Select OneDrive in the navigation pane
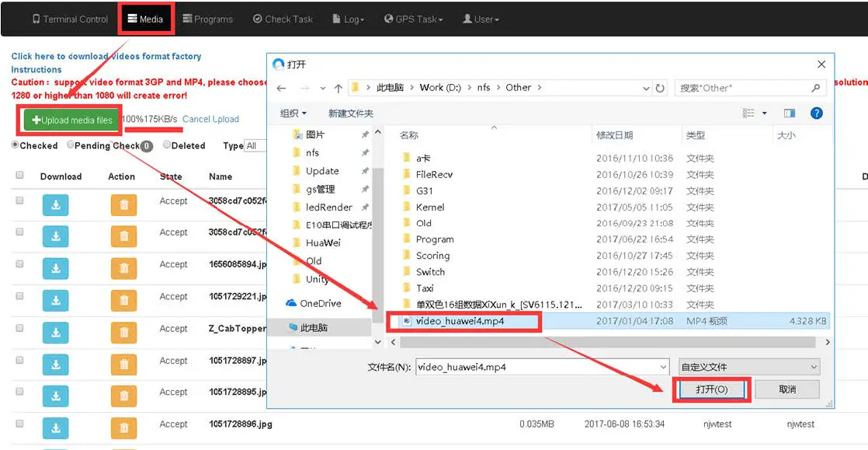The width and height of the screenshot is (868, 450). coord(314,304)
